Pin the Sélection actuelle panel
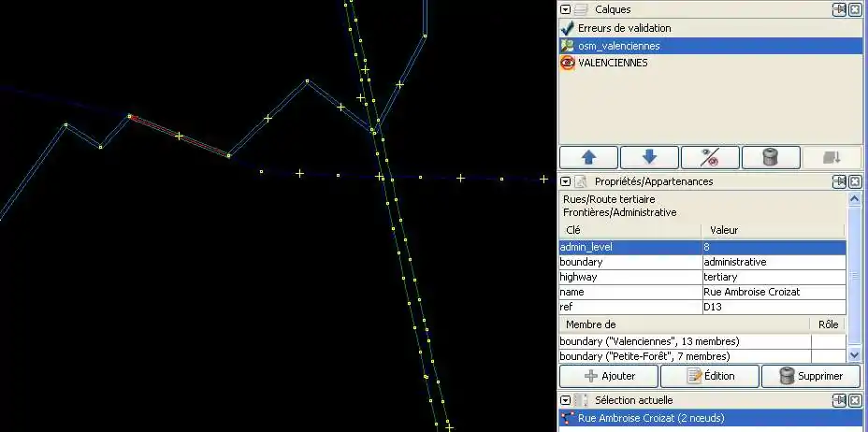The image size is (868, 432). 841,400
